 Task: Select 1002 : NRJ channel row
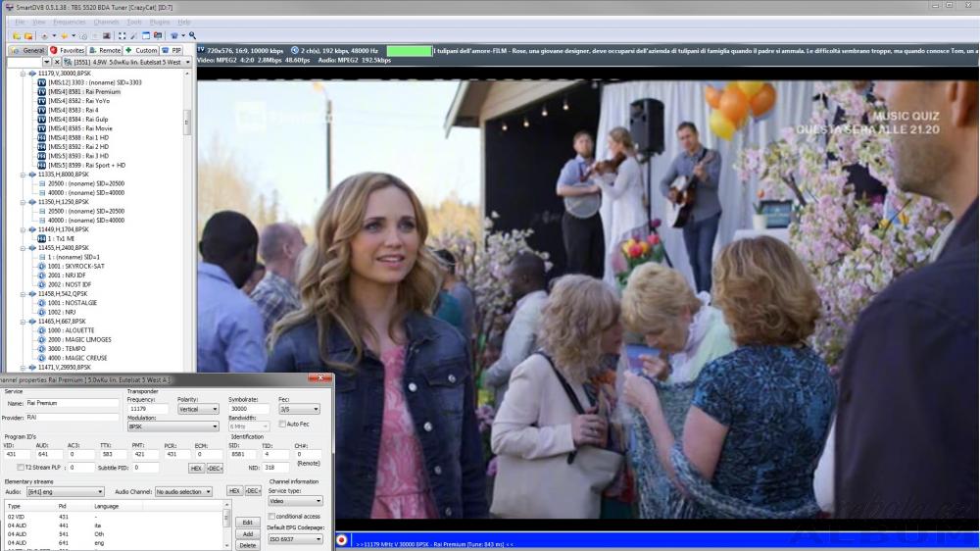click(x=61, y=312)
